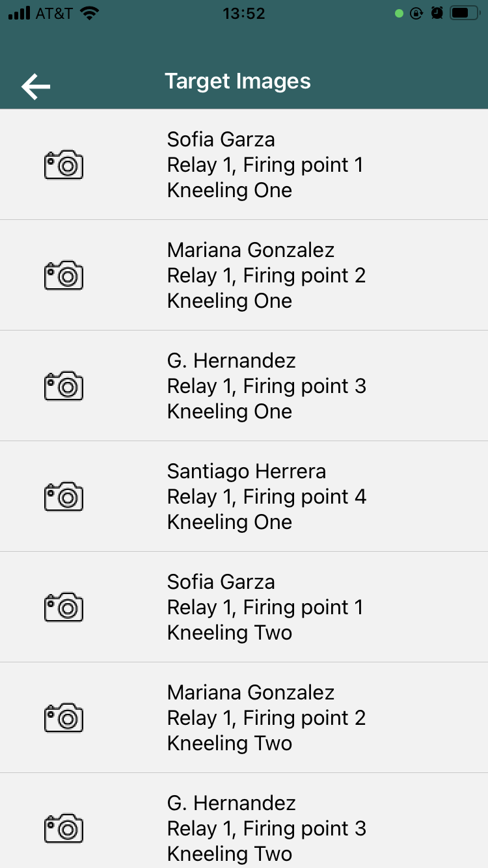Tap the battery indicator in status bar

[465, 13]
